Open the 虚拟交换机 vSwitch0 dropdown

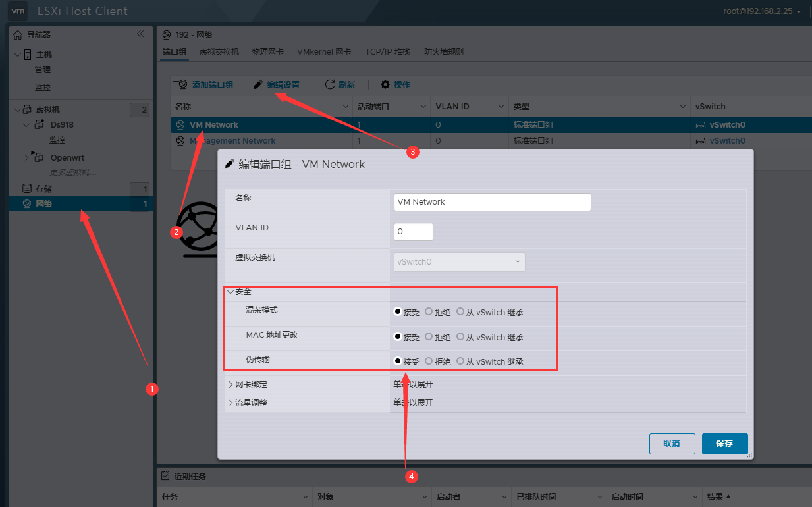pyautogui.click(x=460, y=261)
